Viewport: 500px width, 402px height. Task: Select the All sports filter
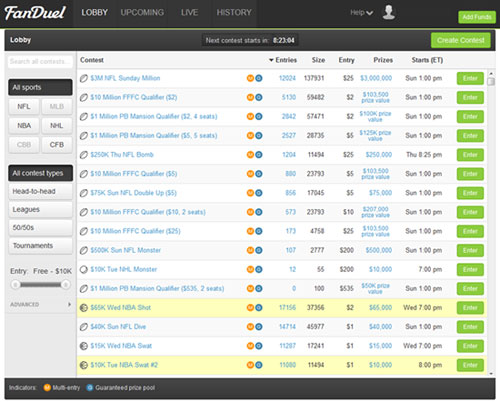pyautogui.click(x=40, y=87)
